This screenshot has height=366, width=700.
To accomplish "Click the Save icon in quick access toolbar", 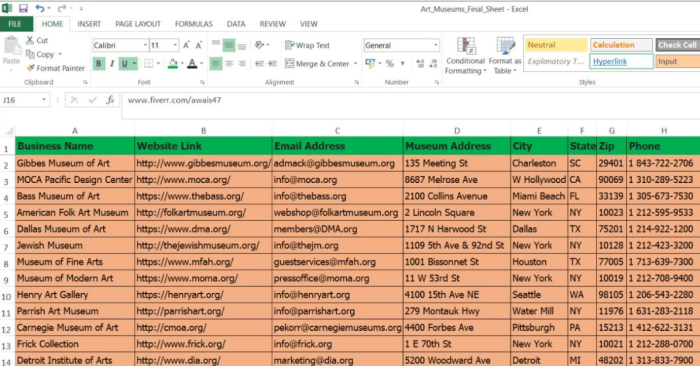I will (x=23, y=8).
